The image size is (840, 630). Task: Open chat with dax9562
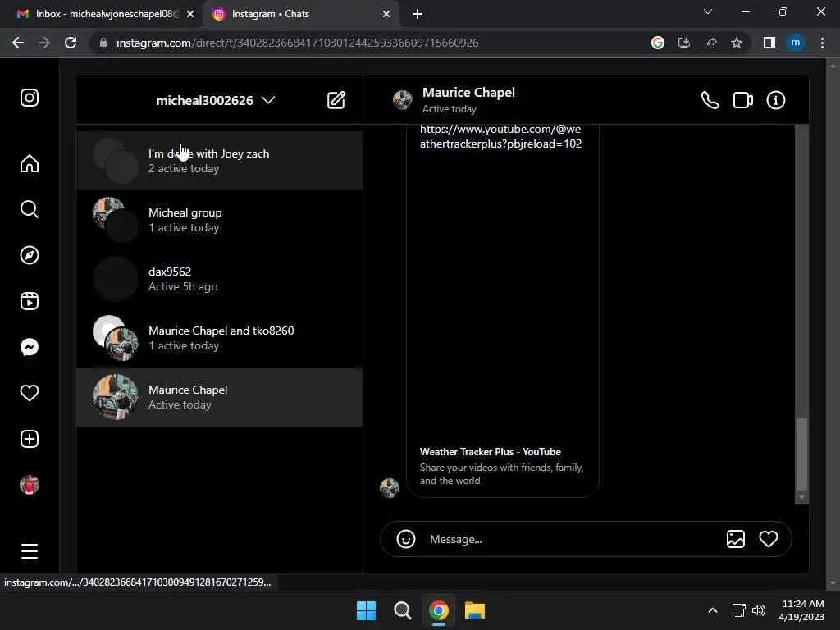220,279
